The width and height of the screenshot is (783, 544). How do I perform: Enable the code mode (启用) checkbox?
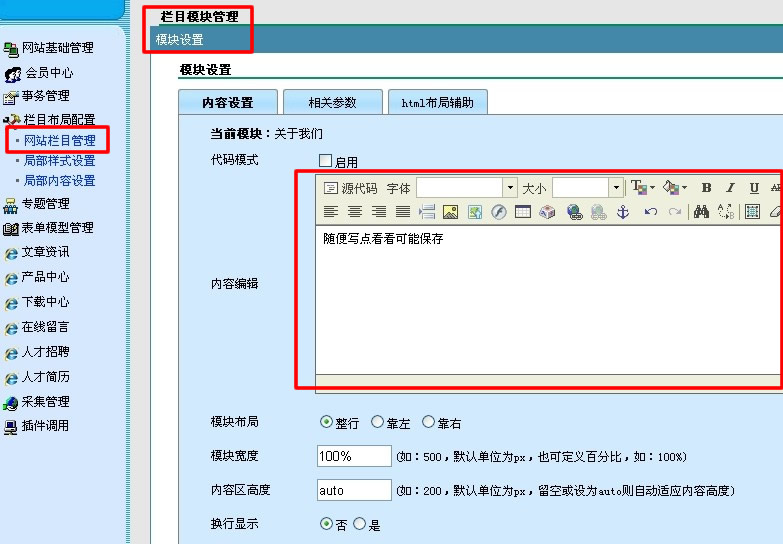(x=325, y=161)
